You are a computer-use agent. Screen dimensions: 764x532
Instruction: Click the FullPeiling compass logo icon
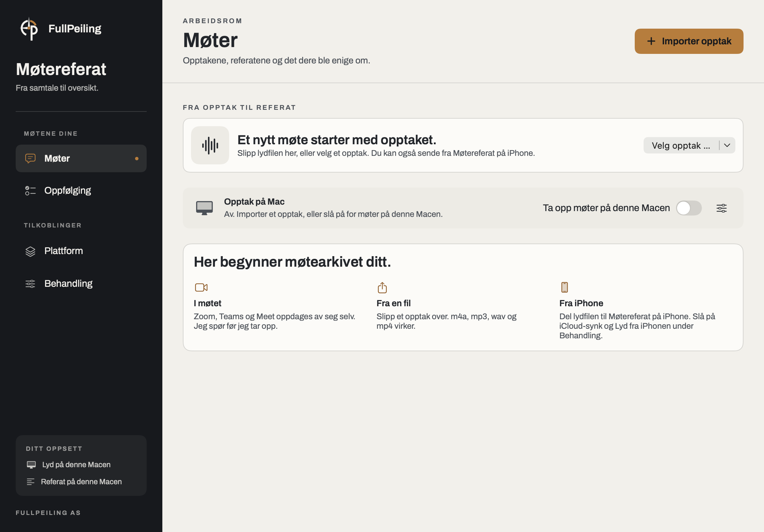[29, 29]
